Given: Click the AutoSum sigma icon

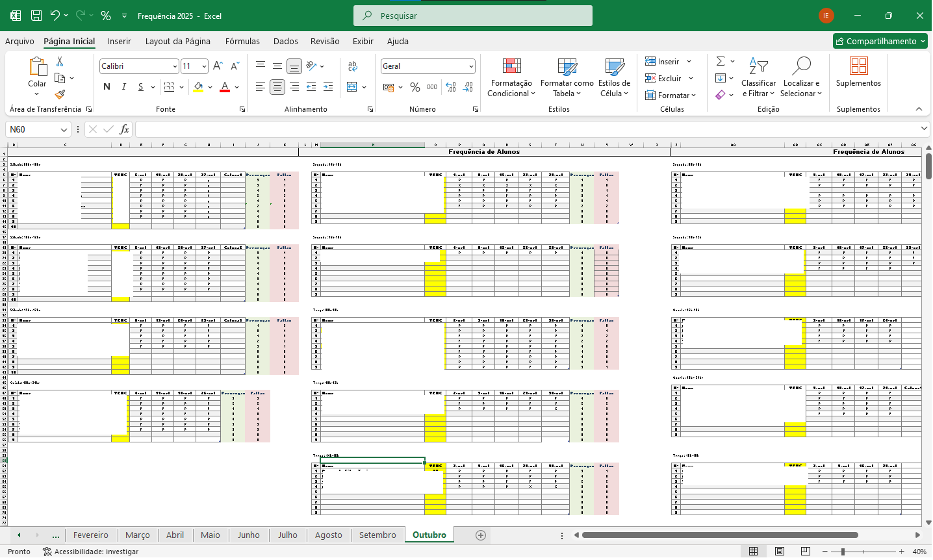Looking at the screenshot, I should point(721,62).
